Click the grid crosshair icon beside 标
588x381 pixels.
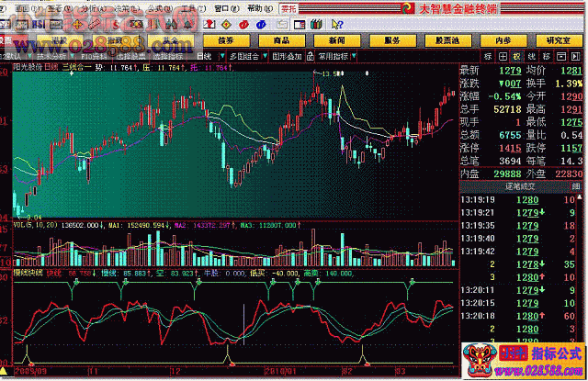tap(503, 55)
